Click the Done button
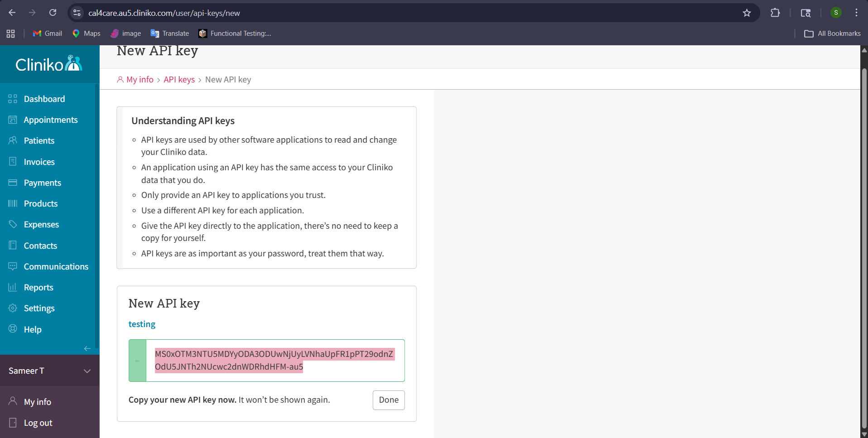 pos(388,400)
